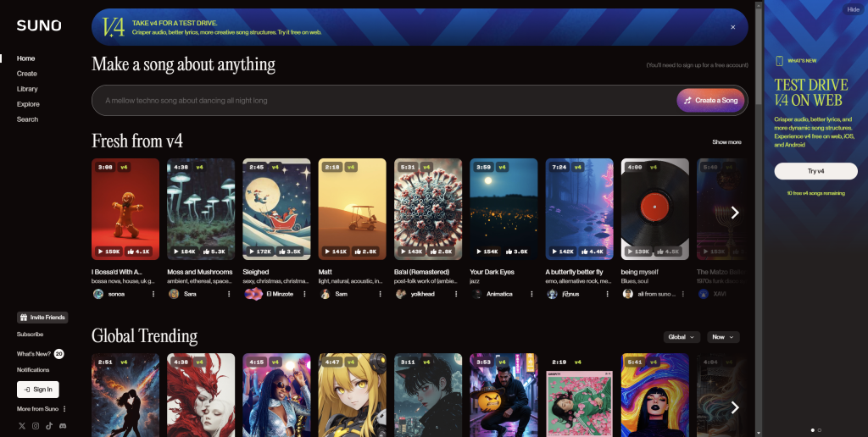
Task: Open three-dot menu for sonoa's song
Action: [x=153, y=294]
